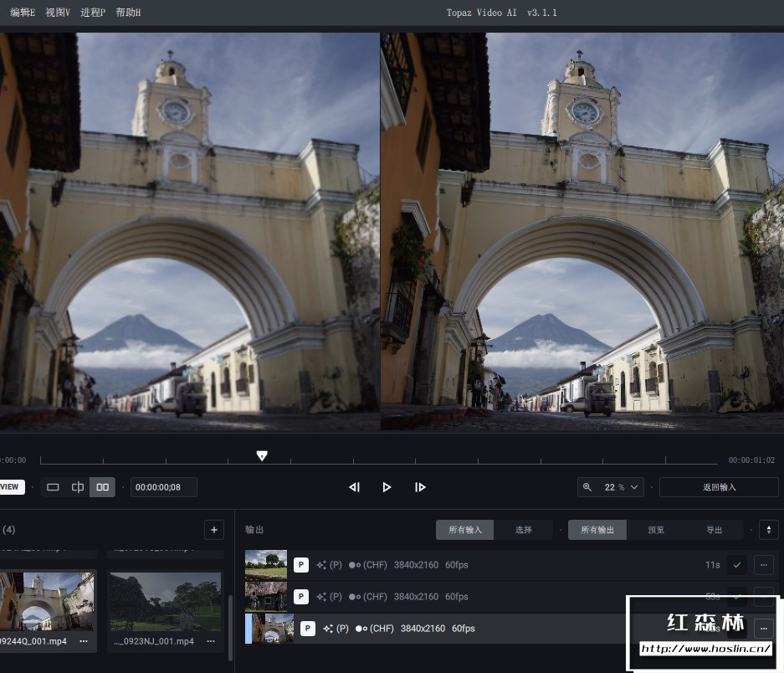The width and height of the screenshot is (784, 673).
Task: Open the 帮助H menu
Action: click(x=128, y=13)
